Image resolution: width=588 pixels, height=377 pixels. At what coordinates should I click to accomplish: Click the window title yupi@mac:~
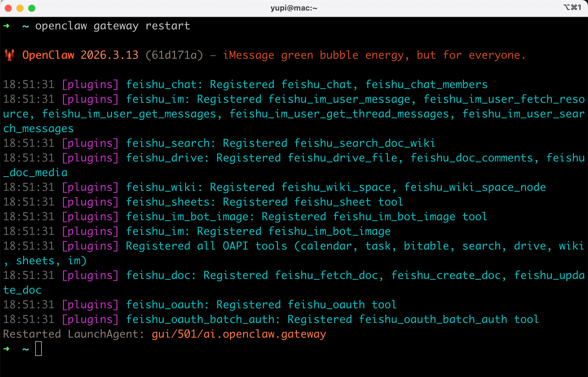point(294,8)
